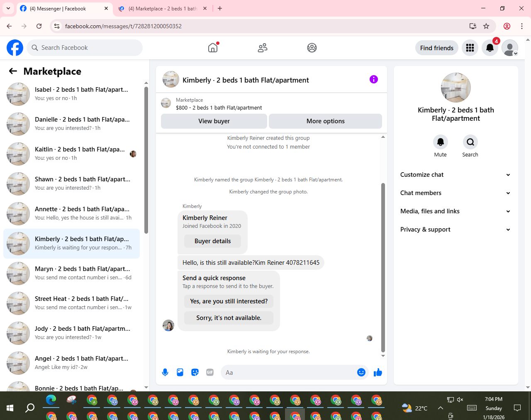Click the View buyer button
This screenshot has width=531, height=420.
[214, 121]
